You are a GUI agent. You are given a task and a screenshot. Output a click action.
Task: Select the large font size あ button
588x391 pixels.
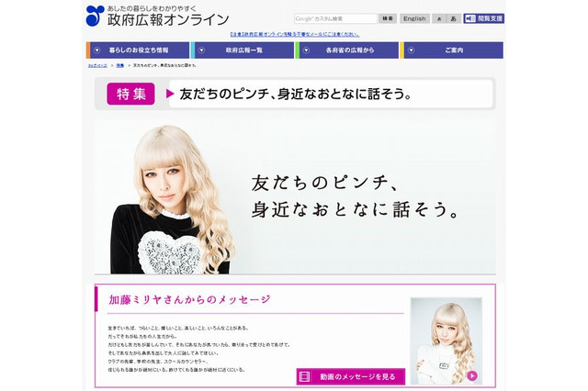(453, 18)
